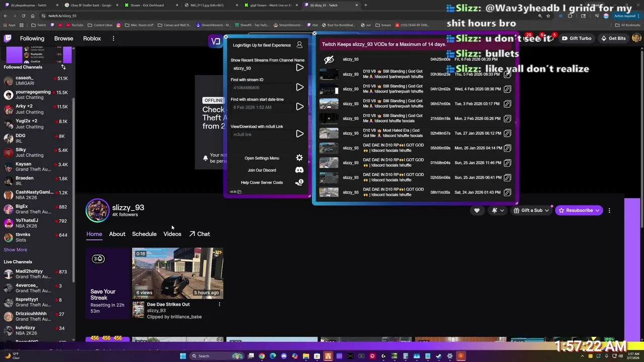644x362 pixels.
Task: Close the VOD list panel
Action: [x=314, y=34]
